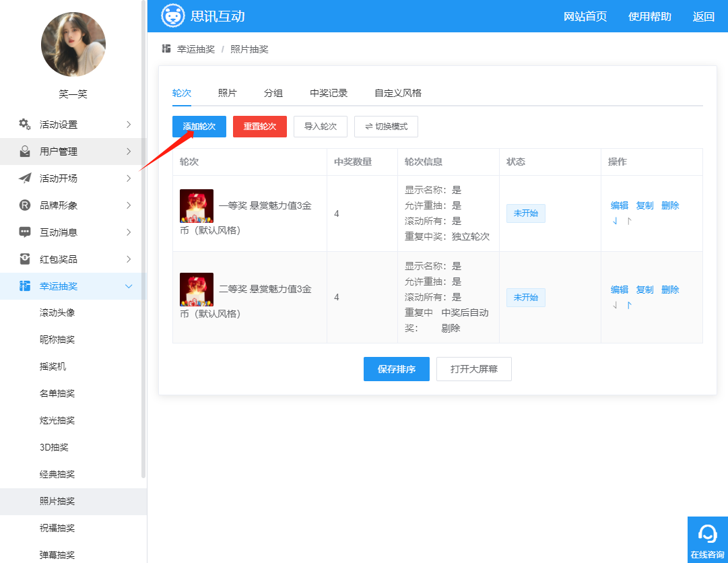Delete the 二等奖 round via 删除
Image resolution: width=728 pixels, height=563 pixels.
[670, 290]
